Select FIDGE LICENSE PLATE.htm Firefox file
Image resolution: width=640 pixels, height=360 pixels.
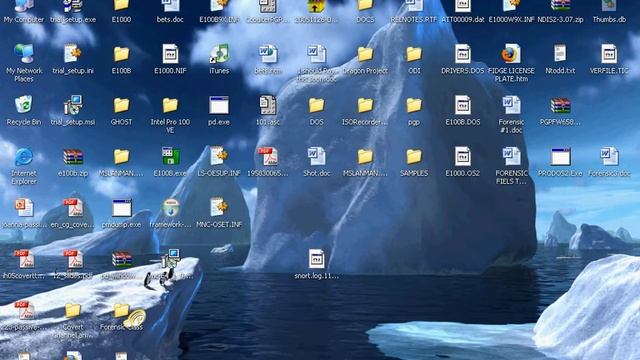click(511, 54)
